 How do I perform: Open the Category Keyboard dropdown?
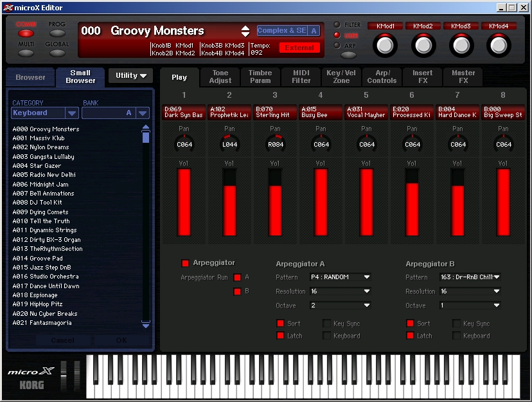[x=45, y=113]
